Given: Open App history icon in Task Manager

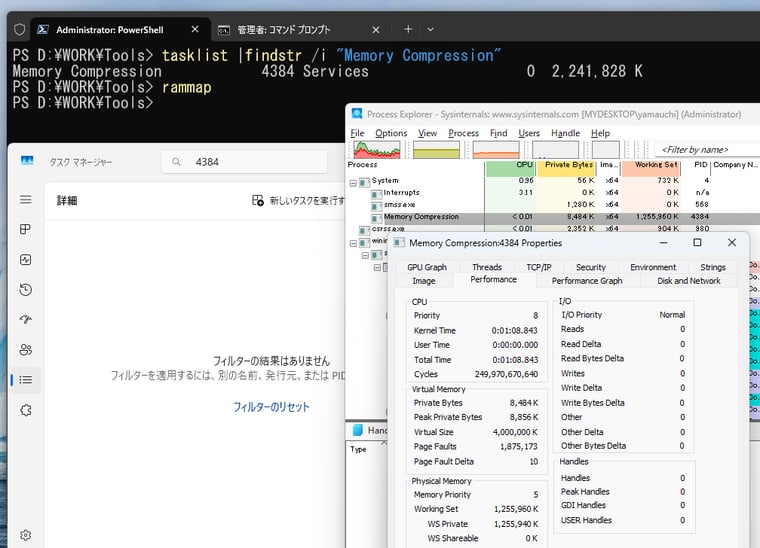Looking at the screenshot, I should tap(26, 290).
